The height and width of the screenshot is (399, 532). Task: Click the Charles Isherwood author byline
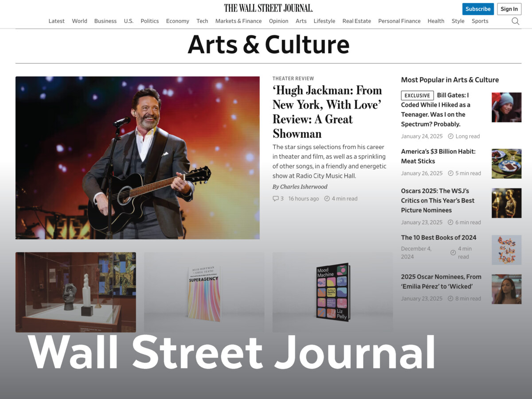[304, 187]
